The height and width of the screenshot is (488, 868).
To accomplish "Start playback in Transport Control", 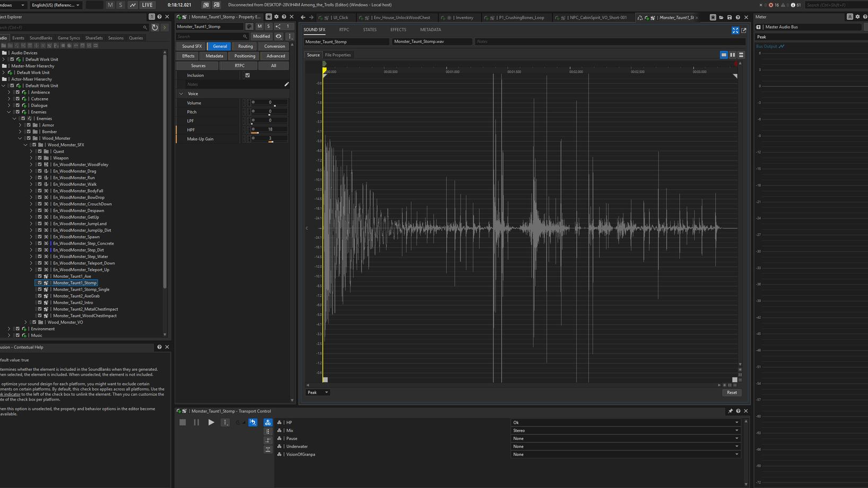I will click(211, 422).
